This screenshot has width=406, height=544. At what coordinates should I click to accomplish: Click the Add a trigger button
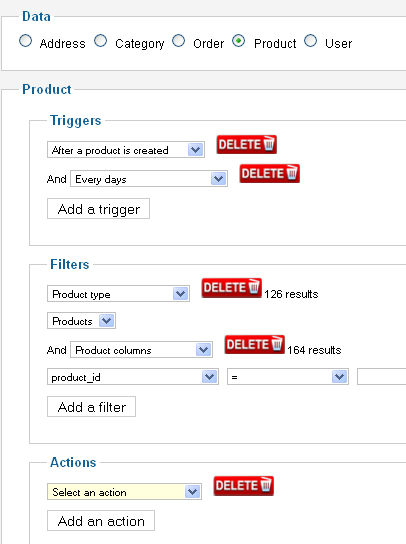(99, 209)
